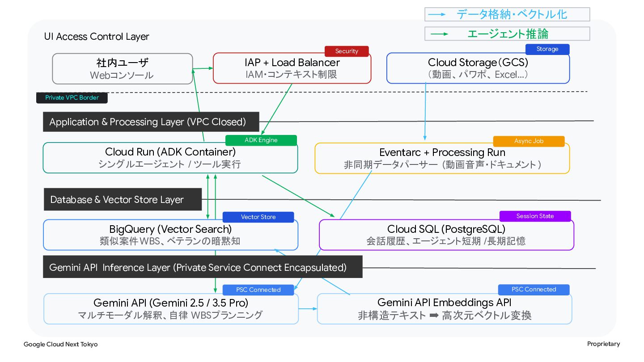Click the Cloud Storage (GCS) box
The width and height of the screenshot is (644, 362).
478,68
